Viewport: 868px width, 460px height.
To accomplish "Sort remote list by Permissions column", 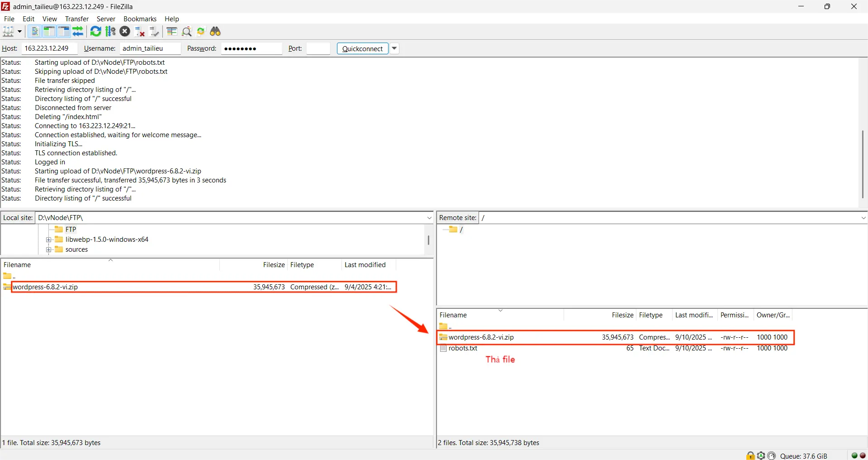I will point(735,315).
